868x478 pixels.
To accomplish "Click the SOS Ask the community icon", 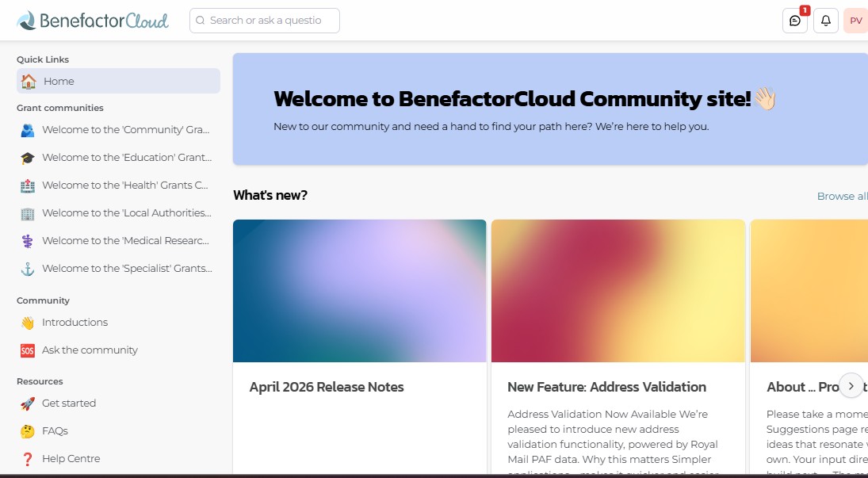I will point(28,350).
